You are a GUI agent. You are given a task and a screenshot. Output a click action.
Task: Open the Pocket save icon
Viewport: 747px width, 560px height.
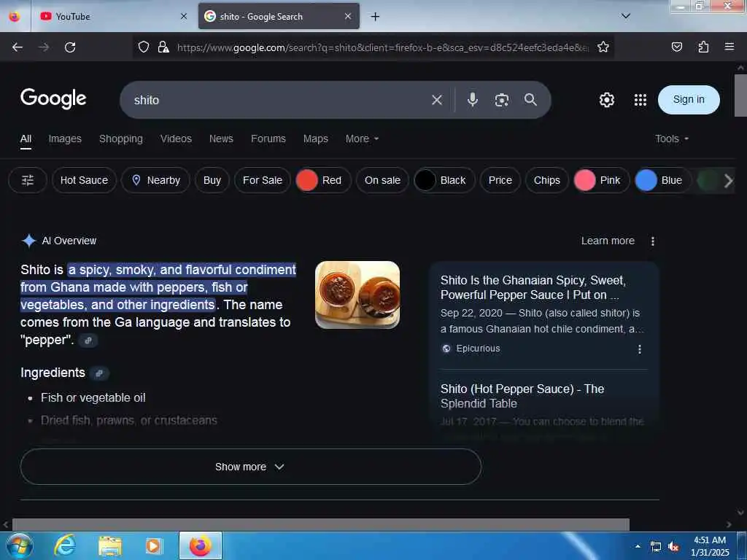(676, 47)
